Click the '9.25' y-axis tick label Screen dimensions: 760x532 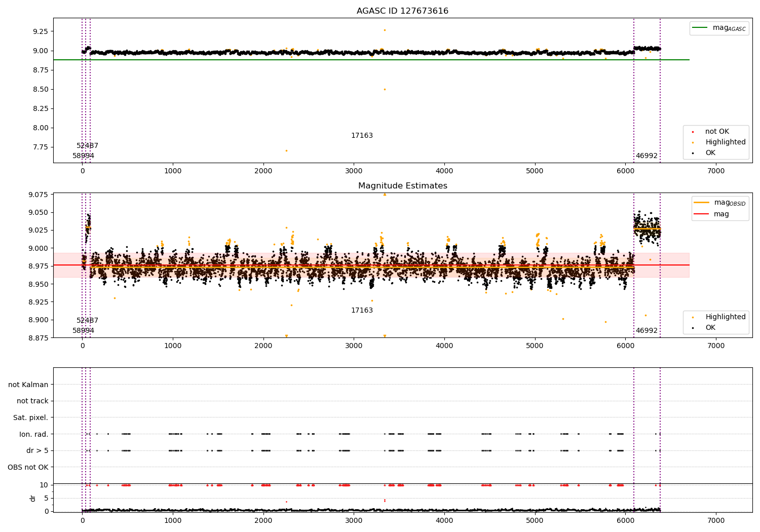(41, 31)
